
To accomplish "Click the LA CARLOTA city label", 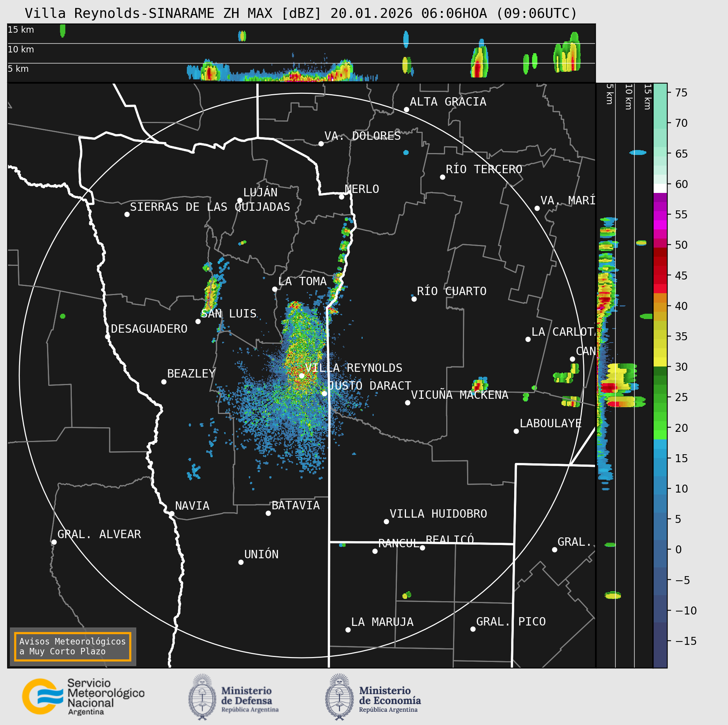I will click(563, 332).
